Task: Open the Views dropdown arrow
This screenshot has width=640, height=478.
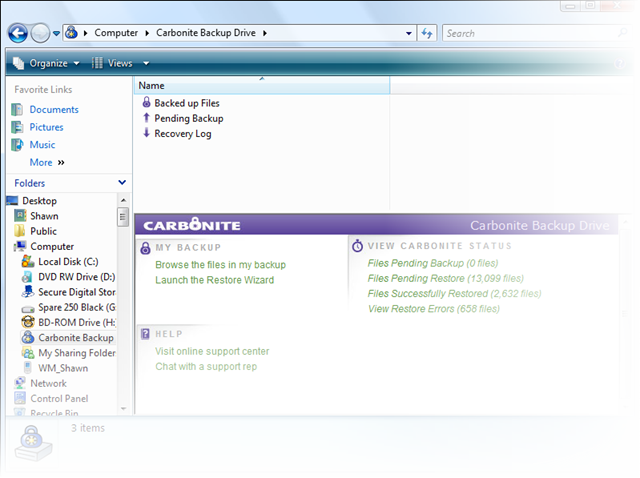Action: tap(146, 63)
